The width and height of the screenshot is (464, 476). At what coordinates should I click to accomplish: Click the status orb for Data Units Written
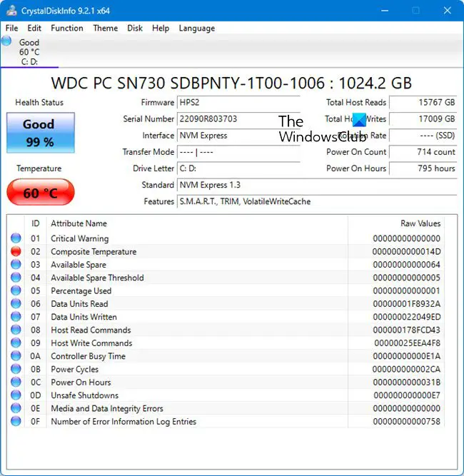(16, 316)
